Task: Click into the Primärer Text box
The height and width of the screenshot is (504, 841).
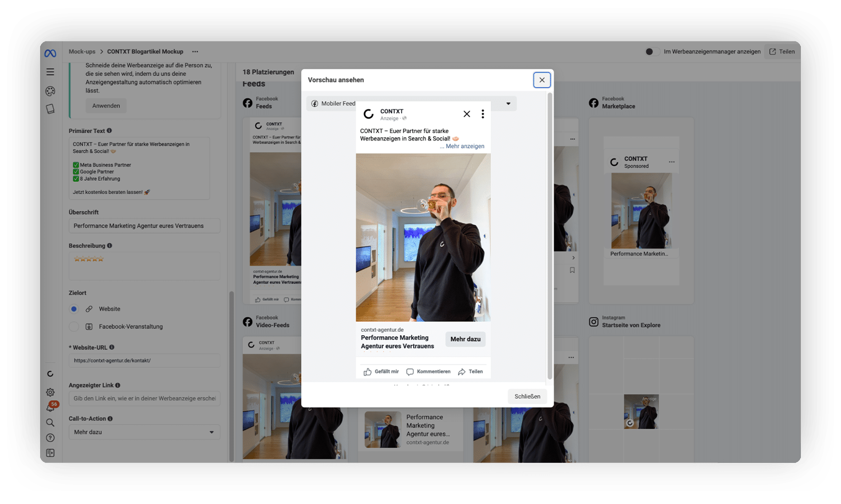Action: [x=139, y=168]
